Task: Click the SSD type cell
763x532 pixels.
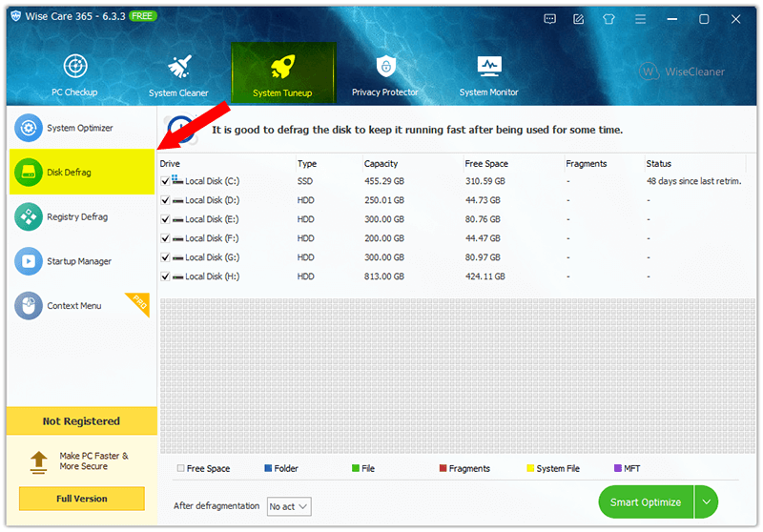Action: pos(305,181)
